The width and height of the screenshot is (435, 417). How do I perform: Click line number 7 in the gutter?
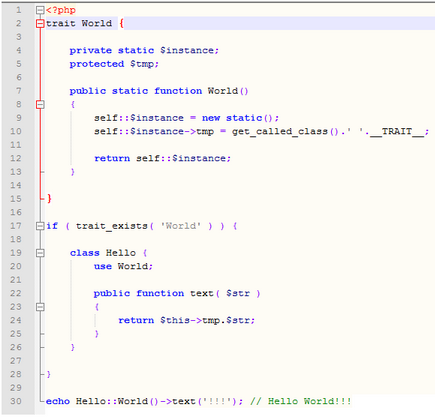tap(19, 91)
